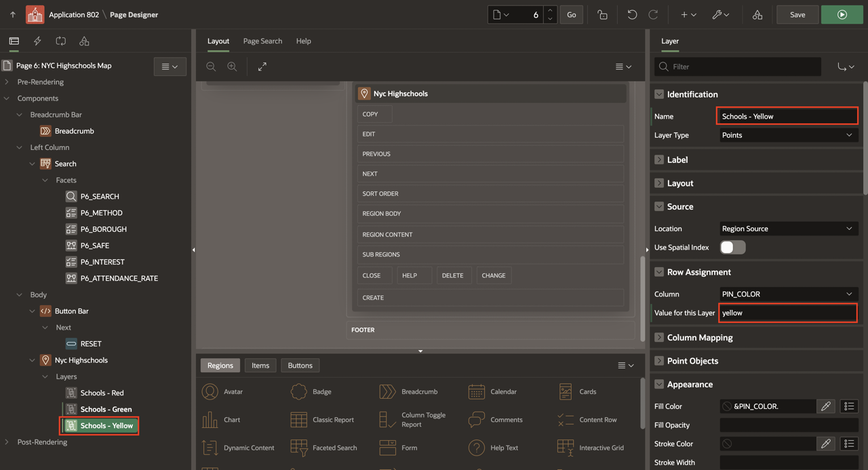Open the Shared Components icon
868x470 pixels.
click(757, 14)
